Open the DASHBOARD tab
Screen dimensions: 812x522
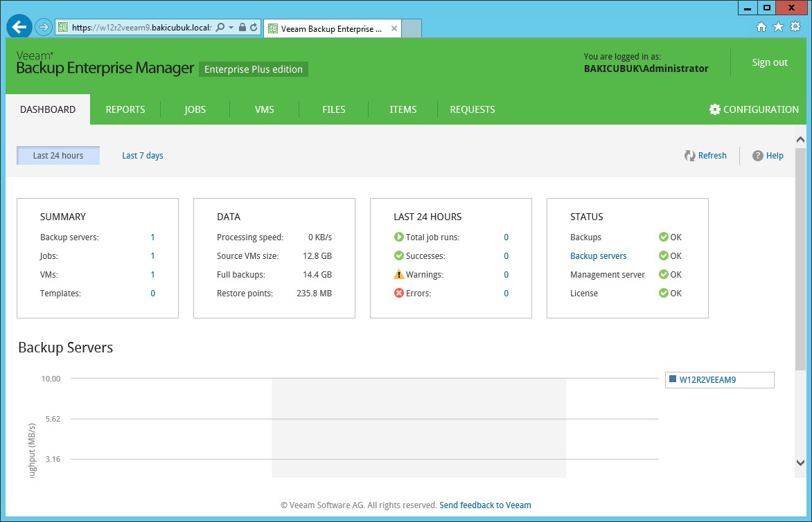pyautogui.click(x=48, y=109)
